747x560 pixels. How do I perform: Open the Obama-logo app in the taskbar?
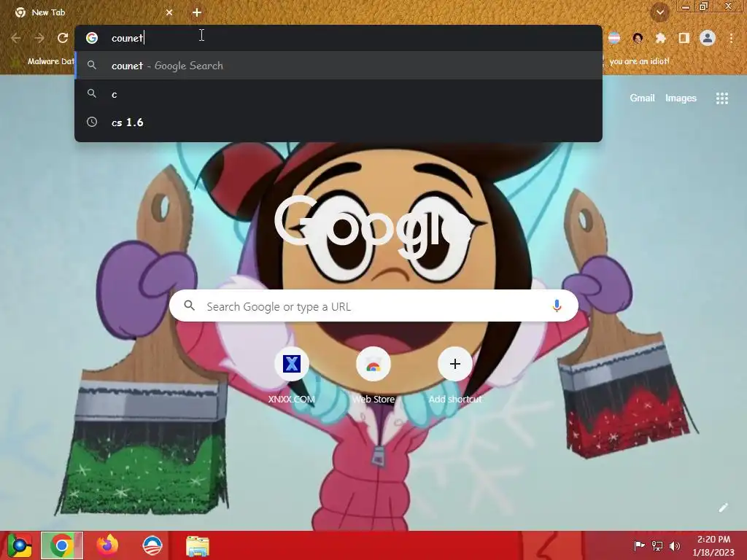[x=152, y=545]
